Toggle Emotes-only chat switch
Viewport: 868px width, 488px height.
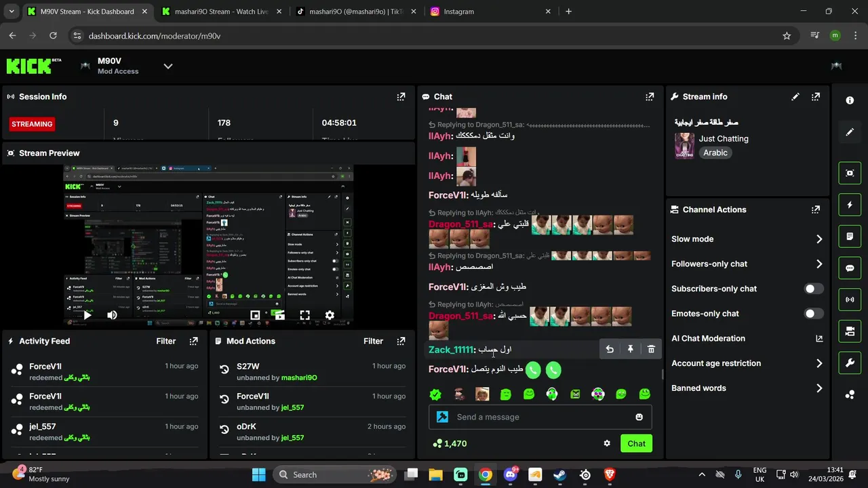(x=814, y=314)
